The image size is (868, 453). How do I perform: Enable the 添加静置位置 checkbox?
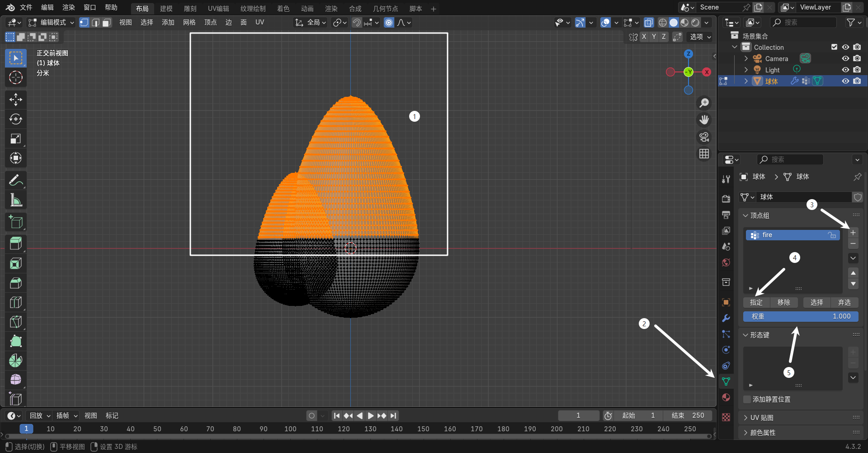747,399
